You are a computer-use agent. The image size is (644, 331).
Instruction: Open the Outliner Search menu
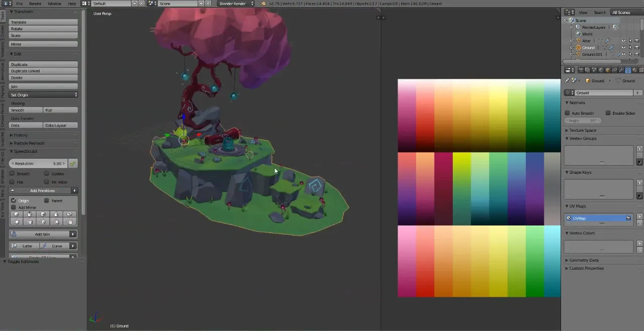click(x=600, y=12)
